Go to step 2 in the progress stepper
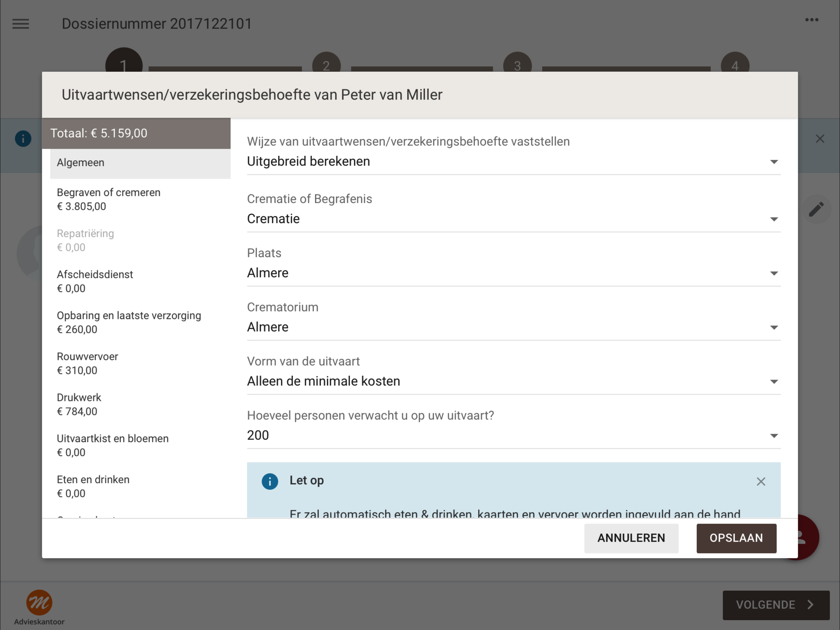The image size is (840, 630). [326, 62]
